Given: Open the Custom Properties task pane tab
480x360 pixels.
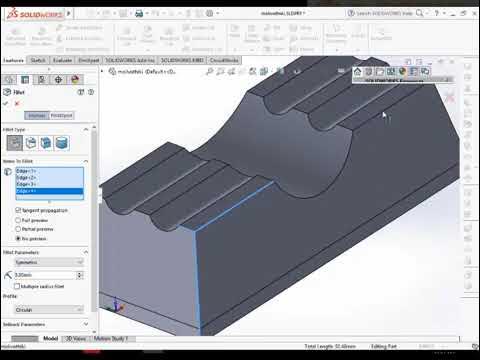Looking at the screenshot, I should (x=414, y=71).
